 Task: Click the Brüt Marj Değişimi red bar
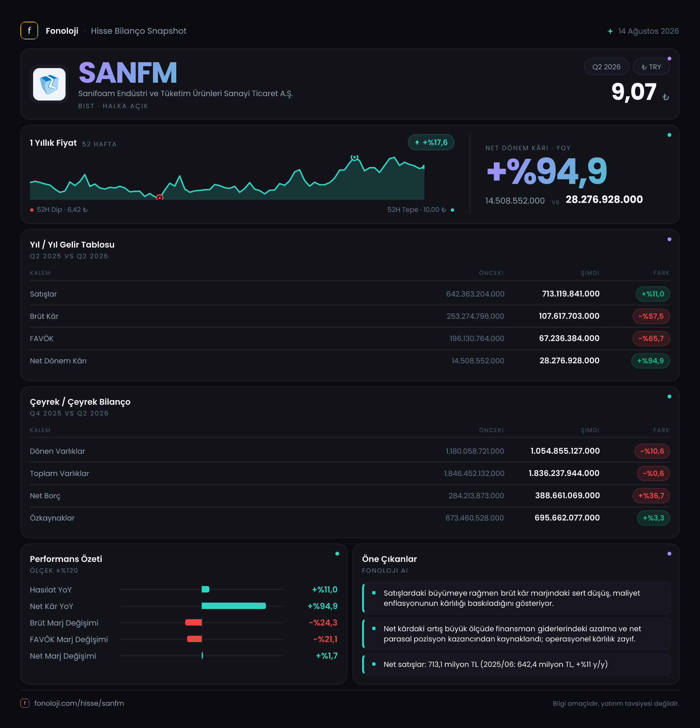point(193,622)
